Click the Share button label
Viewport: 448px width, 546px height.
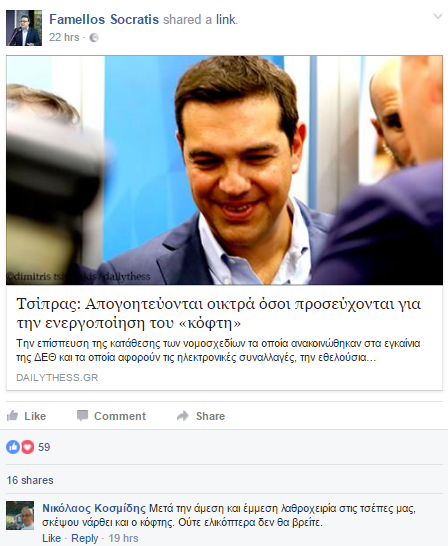point(210,416)
